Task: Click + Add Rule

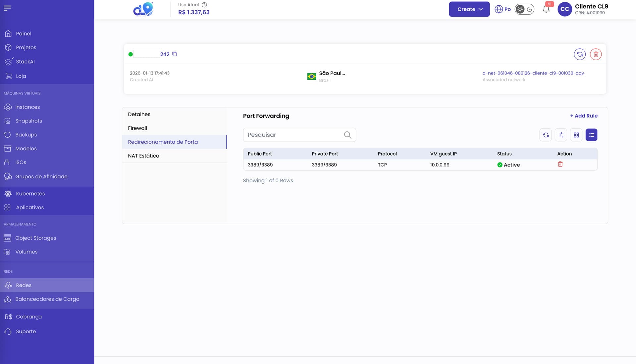Action: 584,116
